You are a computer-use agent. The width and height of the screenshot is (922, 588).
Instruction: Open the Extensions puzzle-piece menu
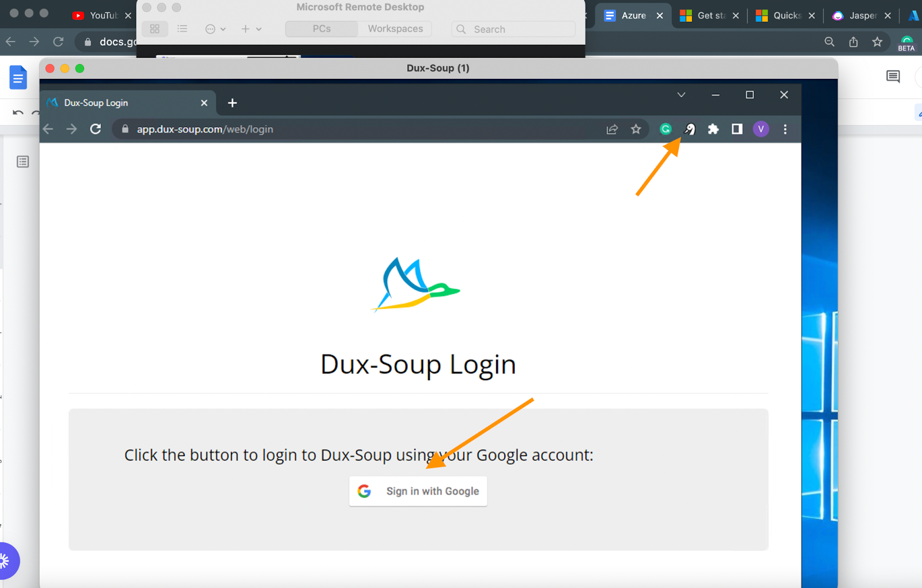[x=713, y=129]
